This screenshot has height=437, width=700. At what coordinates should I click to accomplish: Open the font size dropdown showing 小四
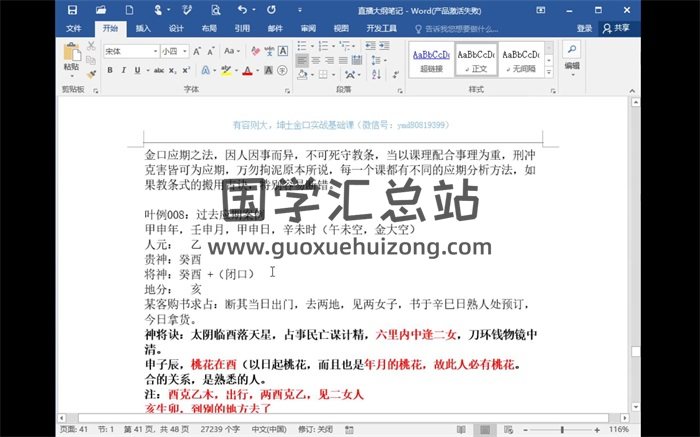(174, 51)
